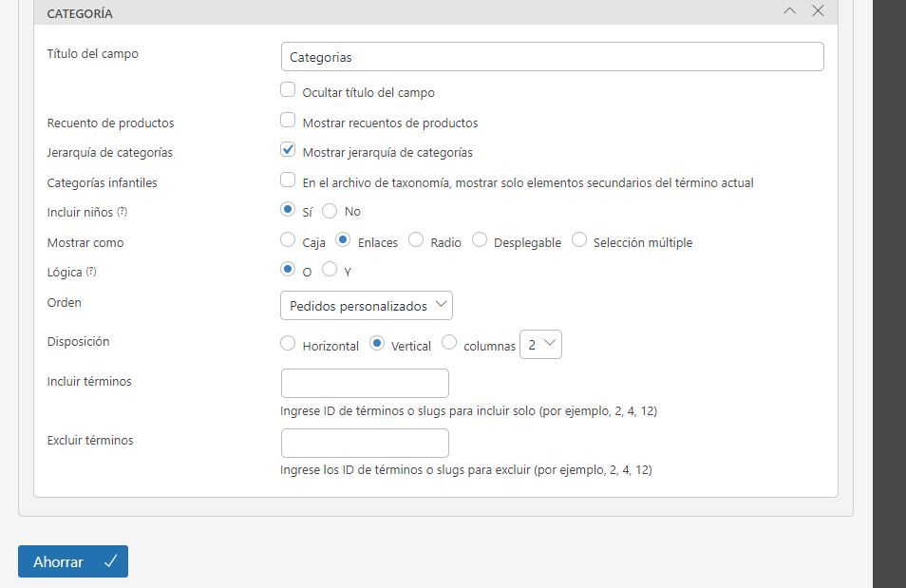Choose Desplegable display option
The height and width of the screenshot is (588, 906).
pyautogui.click(x=479, y=239)
